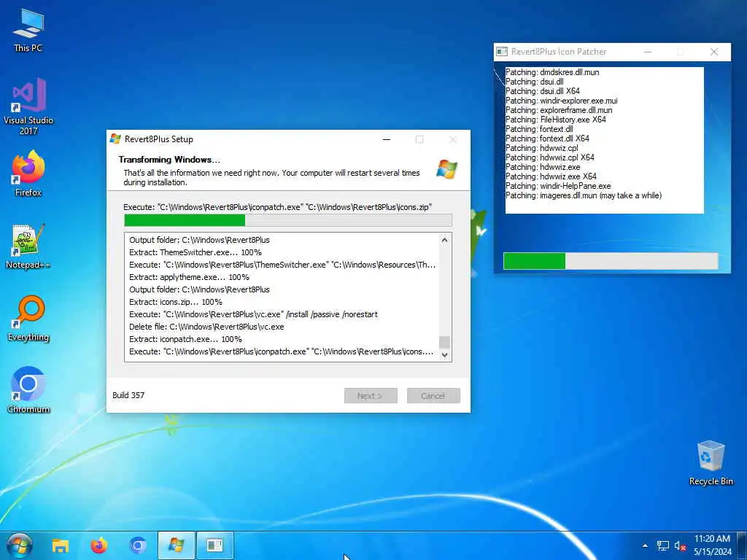Select 'Delete file' vc.exe log line
This screenshot has height=560, width=747.
(x=206, y=327)
